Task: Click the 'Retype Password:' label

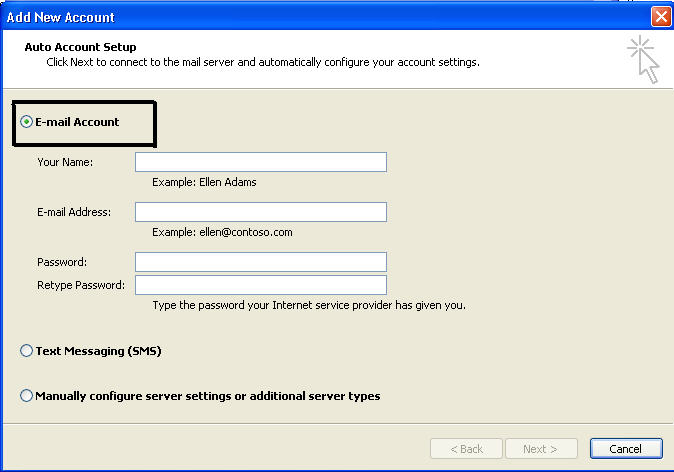Action: (81, 285)
